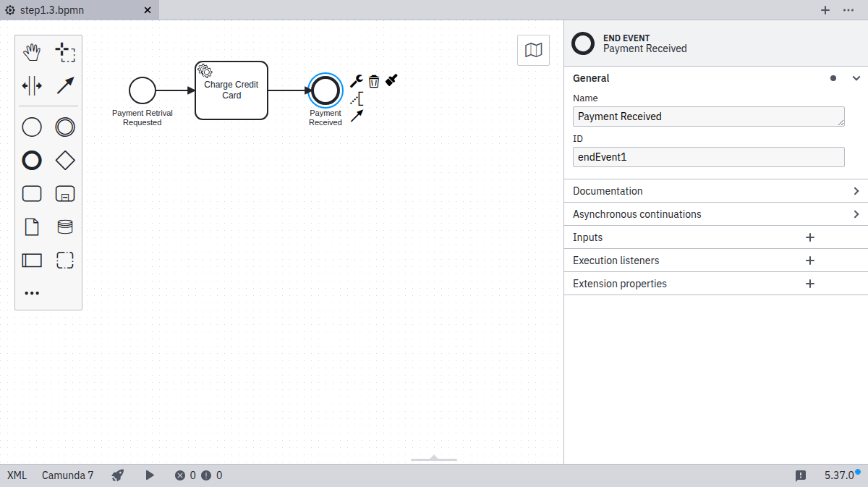Image resolution: width=868 pixels, height=487 pixels.
Task: Add a new Execution listener
Action: 810,261
